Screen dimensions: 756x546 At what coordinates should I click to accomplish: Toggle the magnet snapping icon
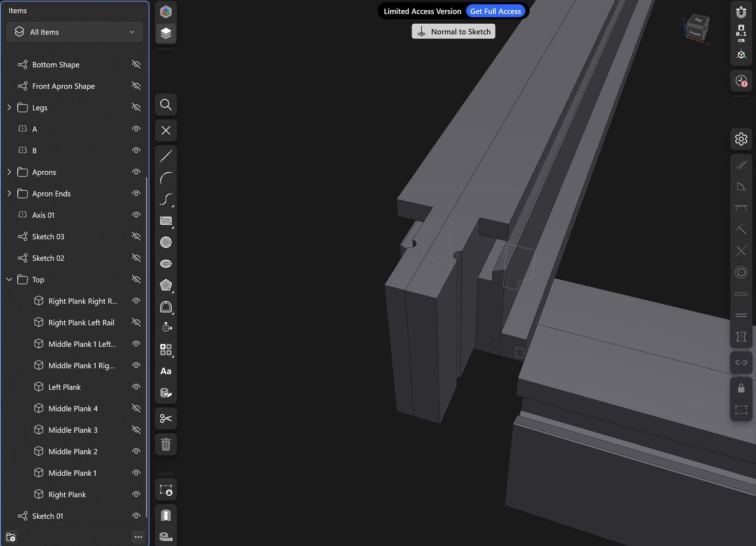(x=741, y=11)
